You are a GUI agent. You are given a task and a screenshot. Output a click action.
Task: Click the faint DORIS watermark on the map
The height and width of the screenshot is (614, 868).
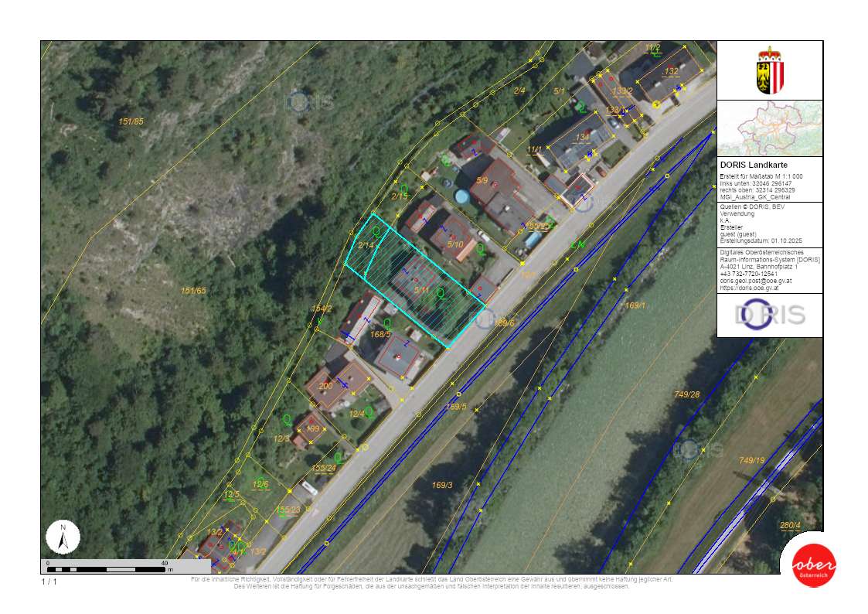coord(303,101)
